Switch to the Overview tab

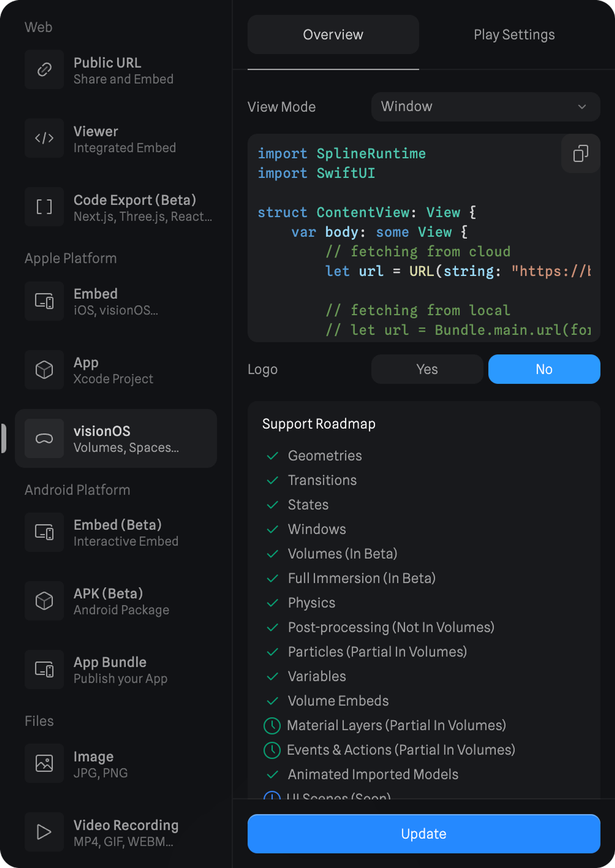pos(333,35)
